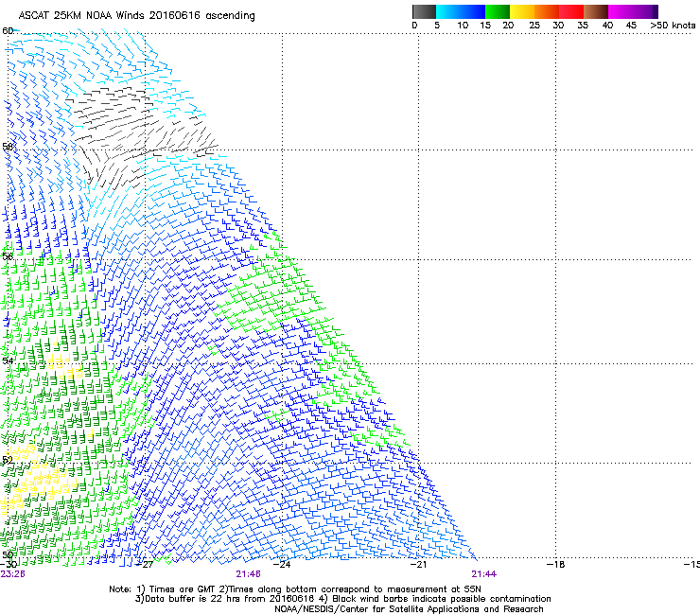Click the longitude label '-21' on bottom axis
The width and height of the screenshot is (700, 615).
point(418,565)
